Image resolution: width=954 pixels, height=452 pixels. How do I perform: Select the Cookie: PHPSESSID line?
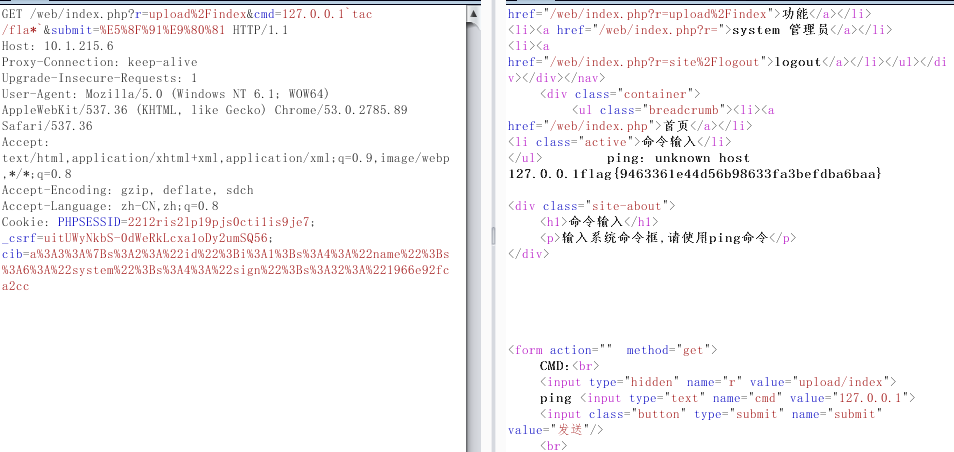tap(158, 222)
